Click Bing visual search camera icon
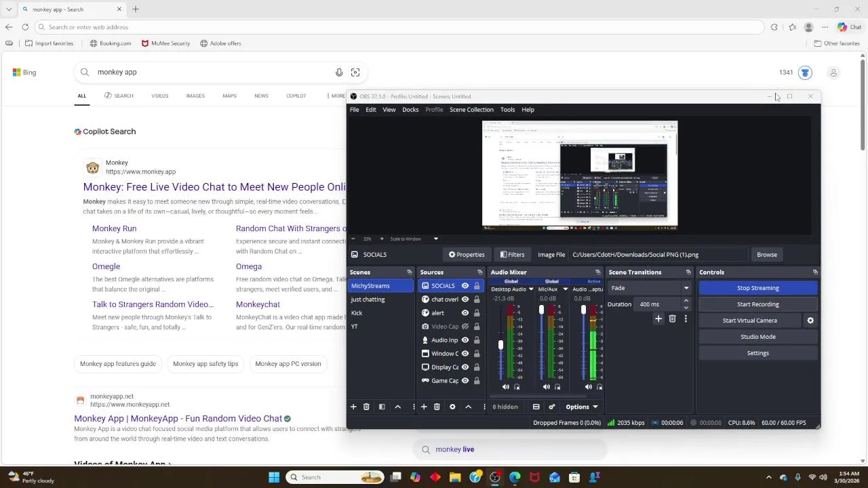Screen dimensions: 868x488 (355, 73)
